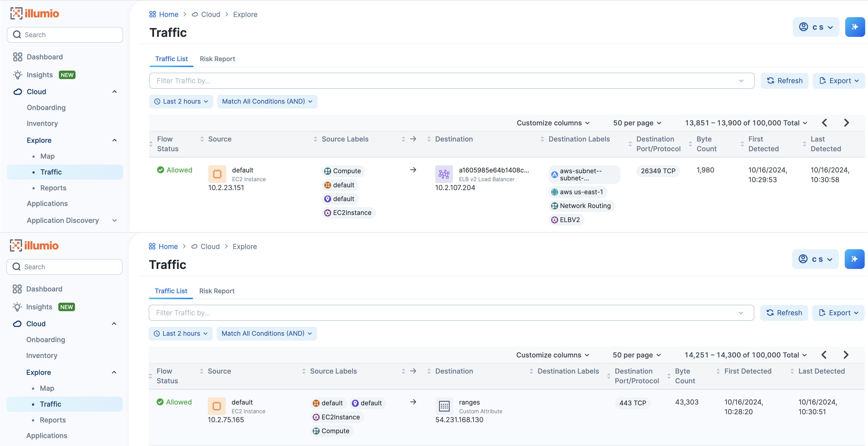
Task: Select the Traffic List tab in the upper view
Action: tap(171, 59)
